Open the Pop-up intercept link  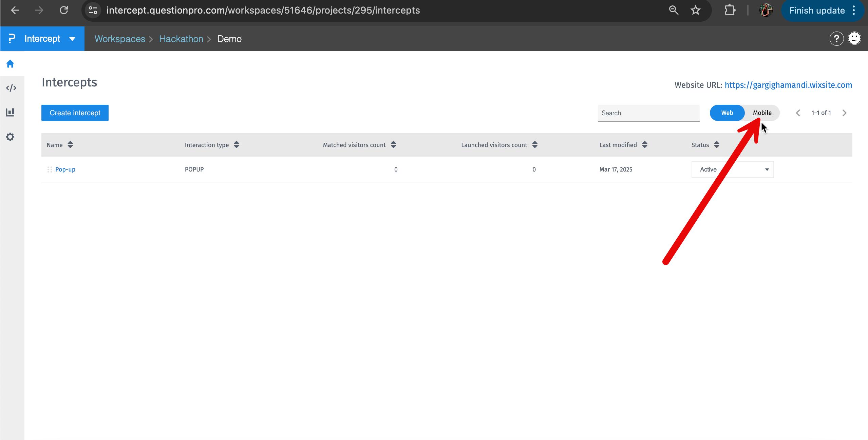(x=65, y=169)
